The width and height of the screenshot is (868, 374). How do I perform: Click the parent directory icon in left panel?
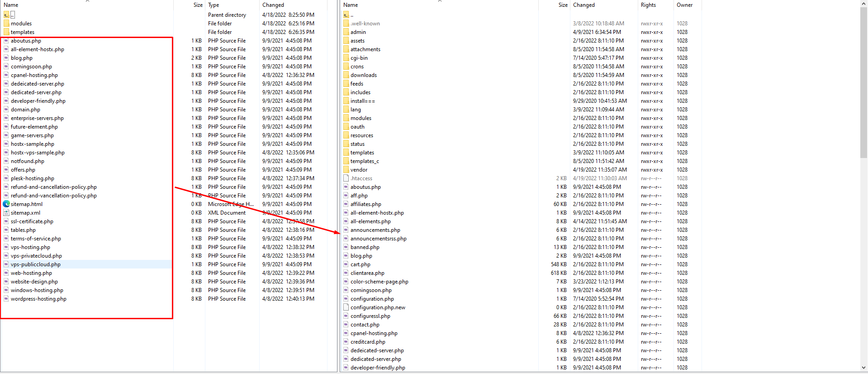pos(6,15)
